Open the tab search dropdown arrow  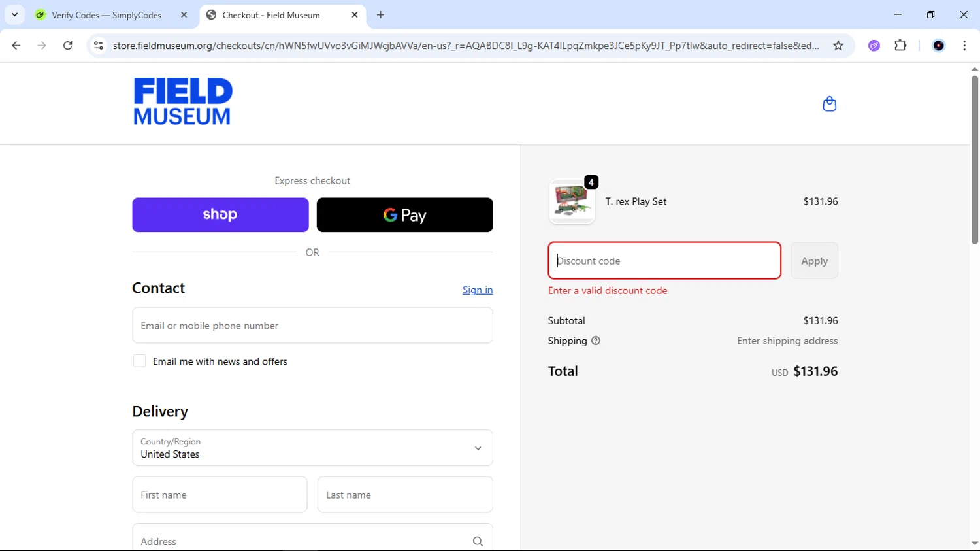(14, 15)
